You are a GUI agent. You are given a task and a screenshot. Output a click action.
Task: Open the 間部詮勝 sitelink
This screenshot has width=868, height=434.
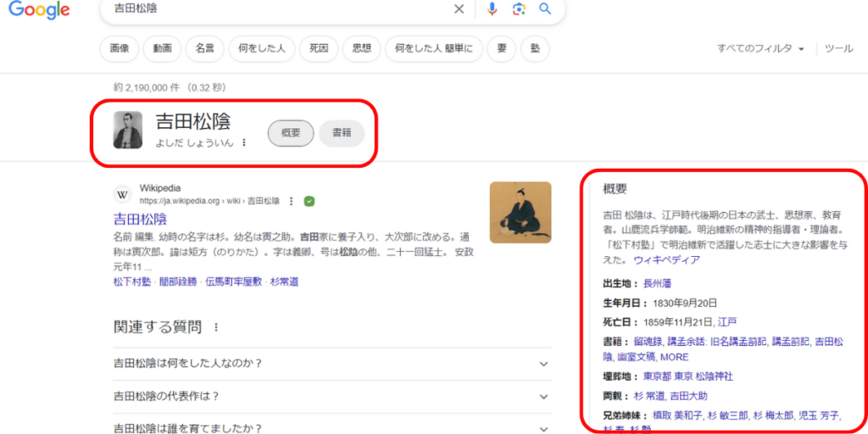[x=178, y=281]
